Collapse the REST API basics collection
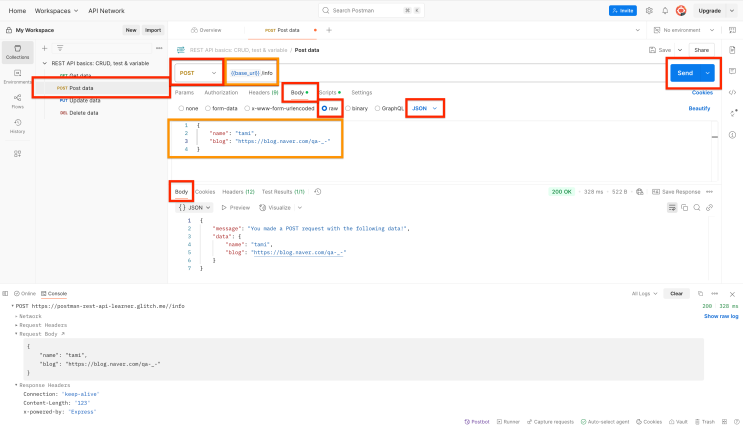This screenshot has height=427, width=743. point(45,63)
